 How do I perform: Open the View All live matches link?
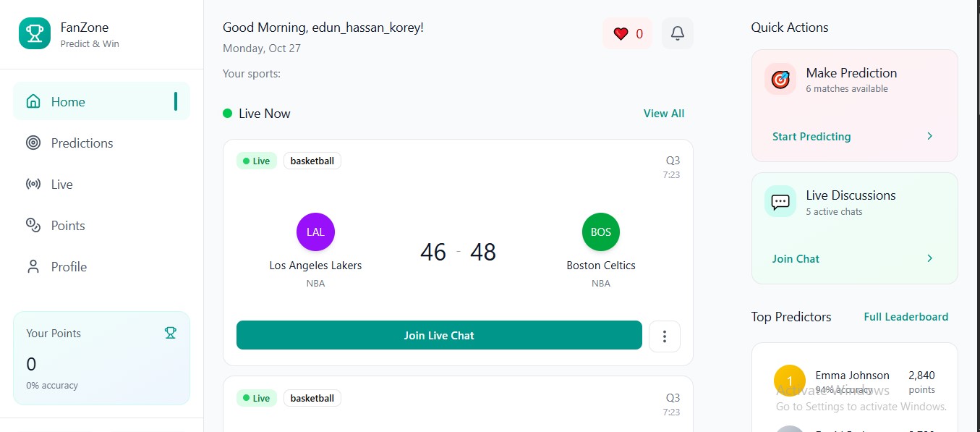[x=664, y=114]
